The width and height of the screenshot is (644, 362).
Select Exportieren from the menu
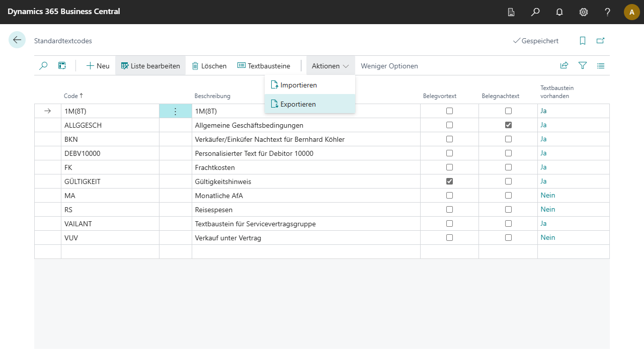click(298, 104)
